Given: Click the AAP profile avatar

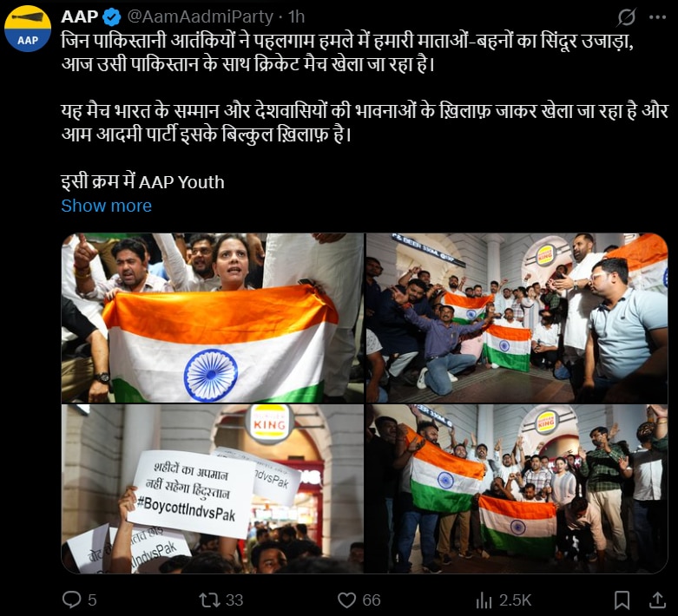Looking at the screenshot, I should 28,29.
